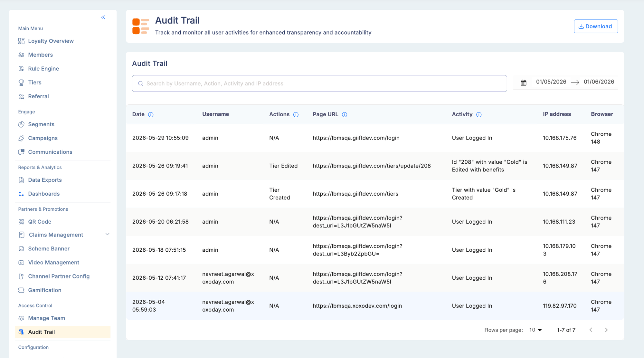644x358 pixels.
Task: Click the Communications chat icon
Action: coord(21,152)
